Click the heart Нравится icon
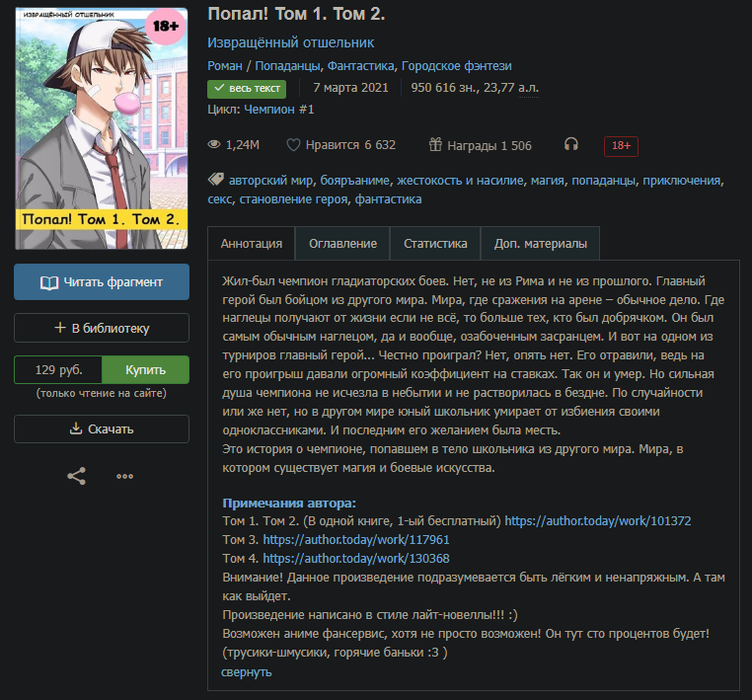This screenshot has width=752, height=700. coord(293,145)
